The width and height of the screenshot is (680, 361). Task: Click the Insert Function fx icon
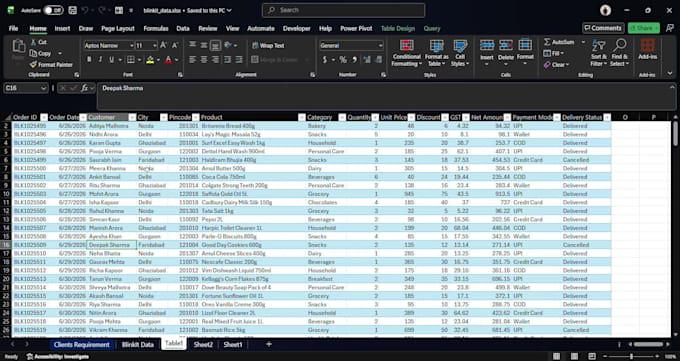(x=85, y=88)
